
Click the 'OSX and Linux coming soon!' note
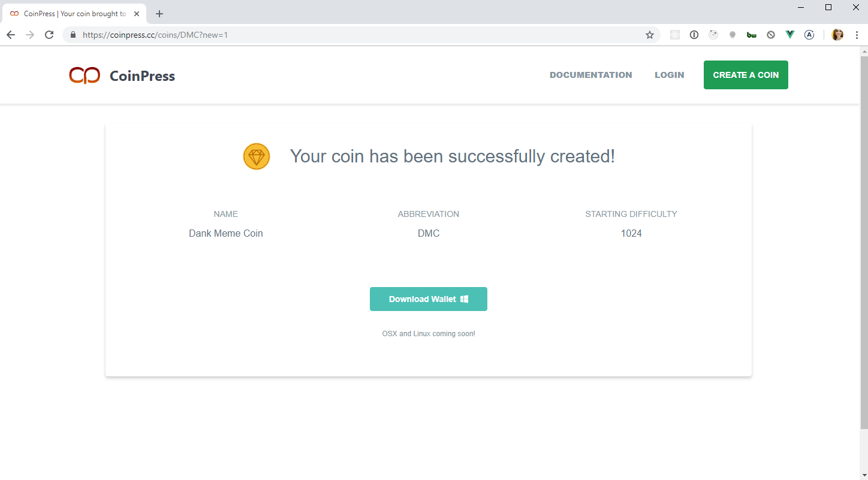point(429,334)
